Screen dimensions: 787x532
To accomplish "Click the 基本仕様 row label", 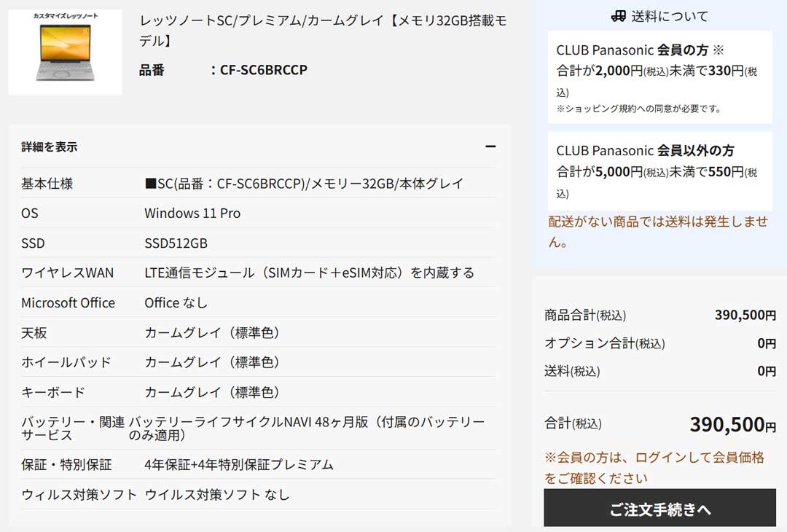I will pos(47,184).
